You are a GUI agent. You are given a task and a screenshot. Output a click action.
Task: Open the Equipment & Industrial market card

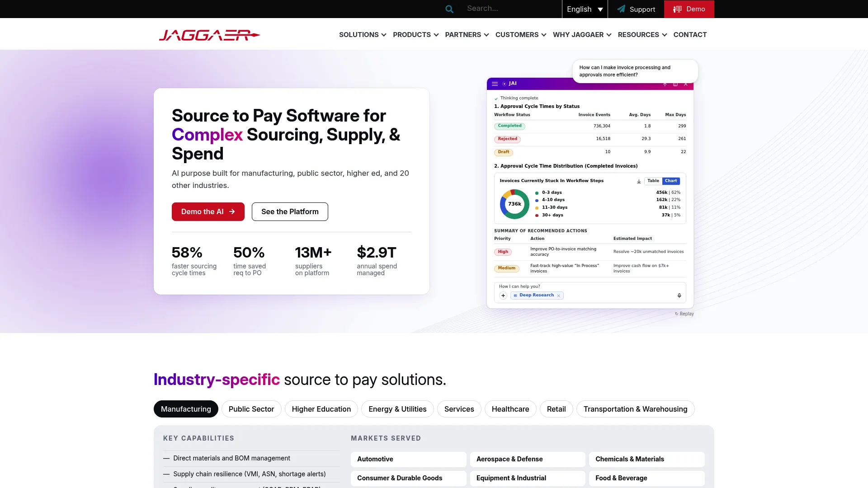pos(528,478)
